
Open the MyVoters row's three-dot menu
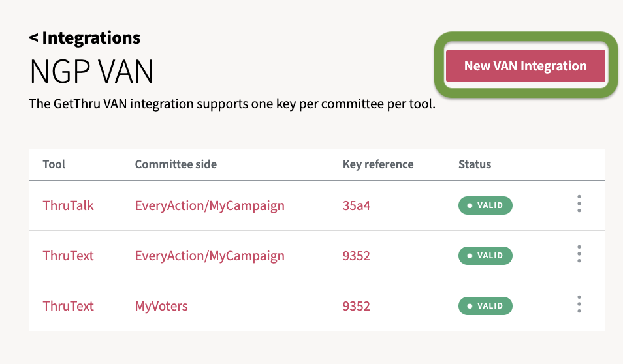click(x=579, y=305)
